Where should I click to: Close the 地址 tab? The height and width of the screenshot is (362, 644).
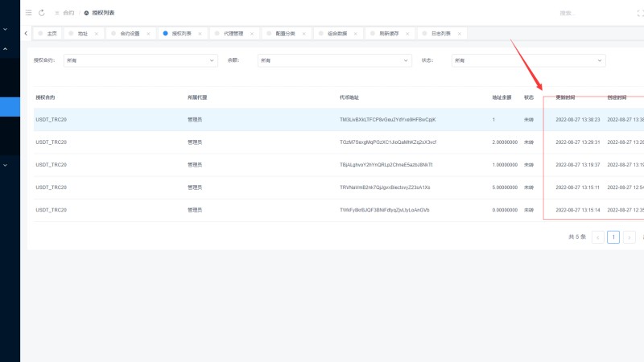coord(96,34)
